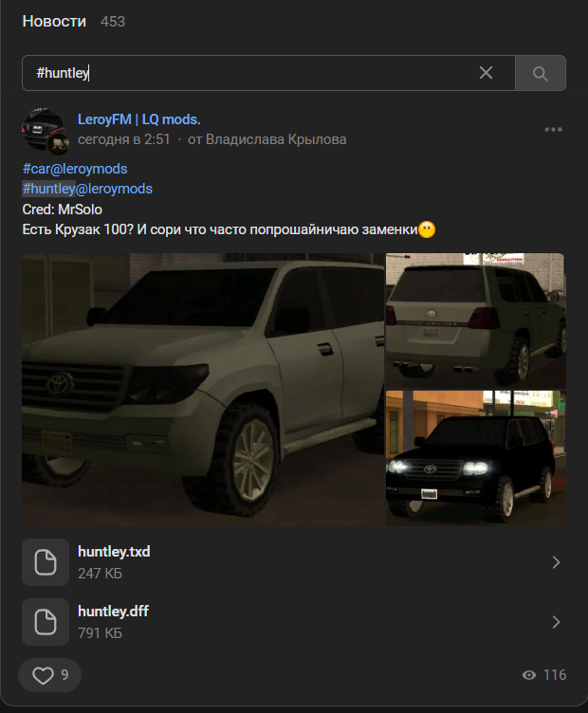This screenshot has height=713, width=588.
Task: Open the three-dots post options menu
Action: [x=553, y=130]
